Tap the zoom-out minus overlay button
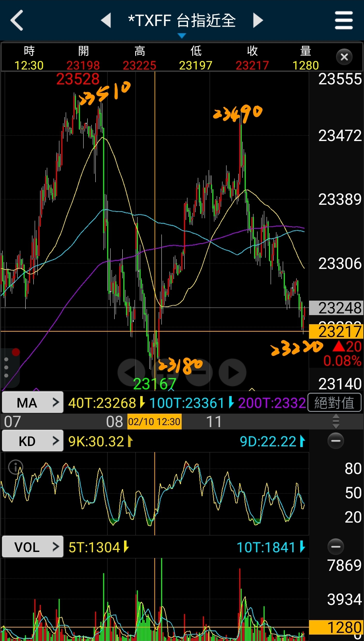364x641 pixels. coord(200,372)
